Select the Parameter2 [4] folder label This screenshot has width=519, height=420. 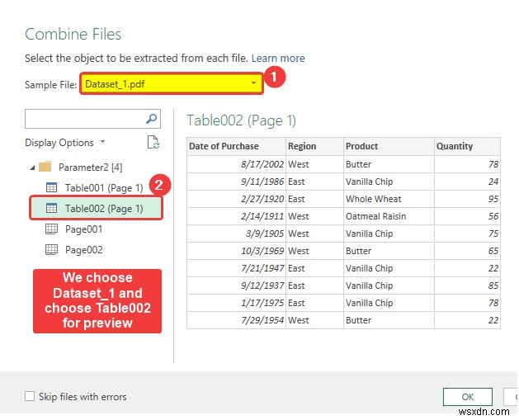[x=91, y=168]
